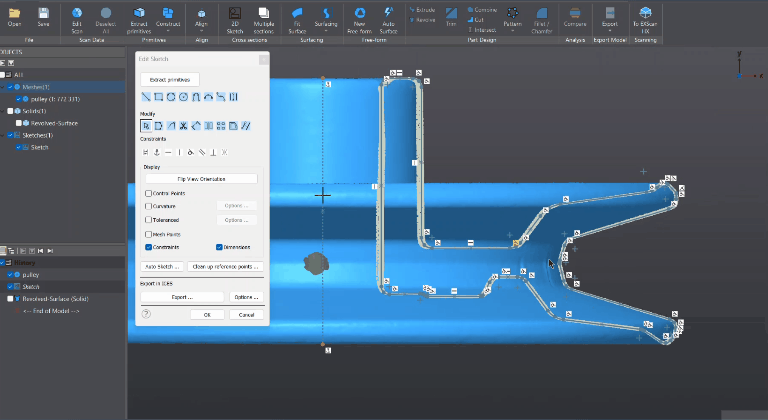
Task: Open the help question mark icon
Action: [146, 314]
